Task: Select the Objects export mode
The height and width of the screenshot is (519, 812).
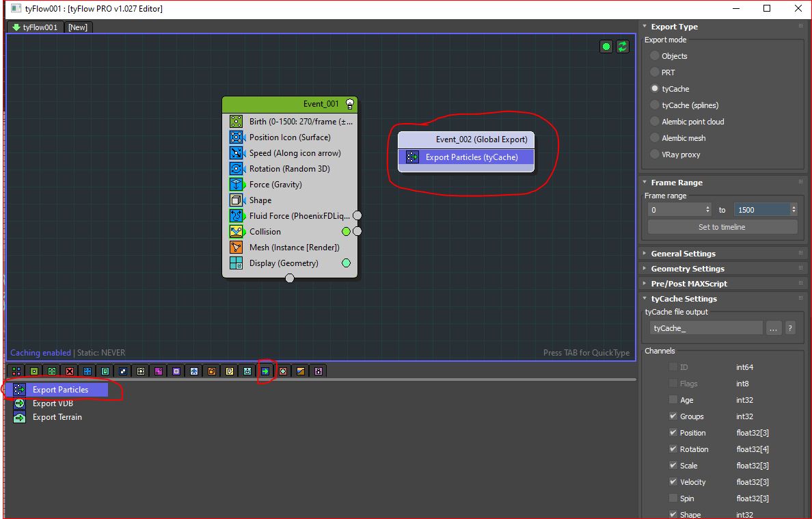Action: [x=655, y=55]
